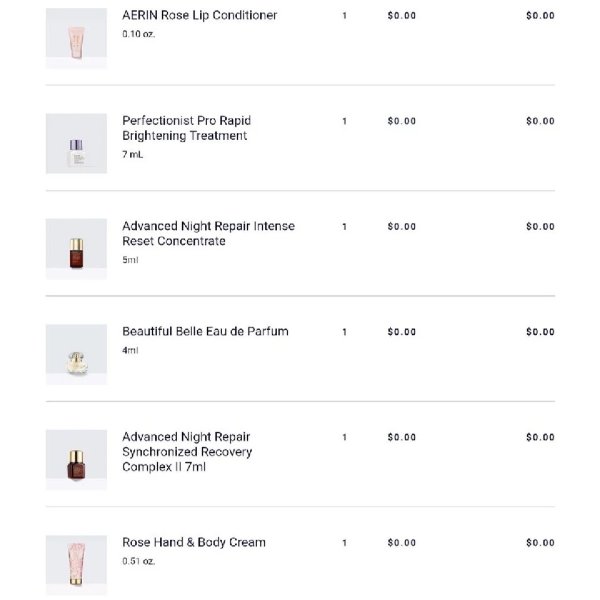Click the Perfectionist Pro Rapid Brightening Treatment image
This screenshot has height=600, width=600.
pyautogui.click(x=76, y=143)
